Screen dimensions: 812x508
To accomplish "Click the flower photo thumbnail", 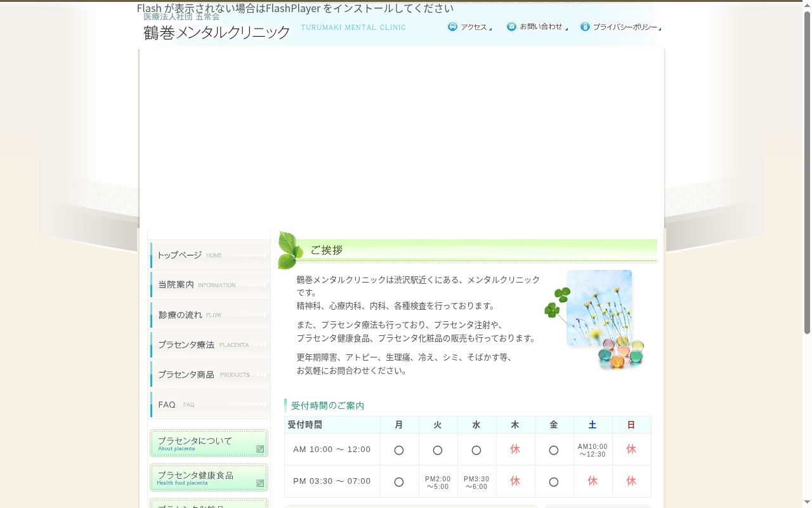I will [x=599, y=308].
